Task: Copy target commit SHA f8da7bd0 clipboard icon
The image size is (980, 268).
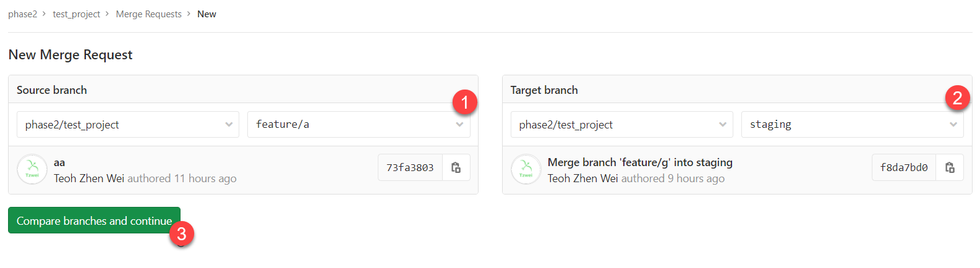Action: coord(950,167)
